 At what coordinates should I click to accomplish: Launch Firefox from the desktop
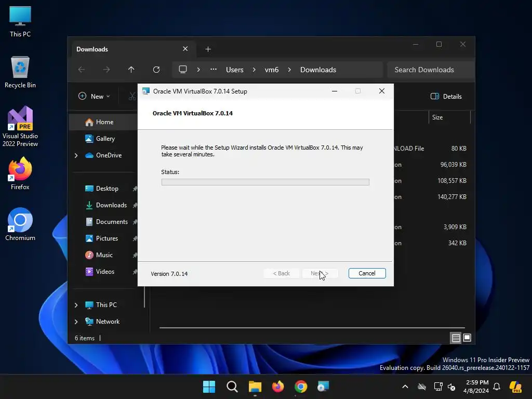(x=20, y=174)
